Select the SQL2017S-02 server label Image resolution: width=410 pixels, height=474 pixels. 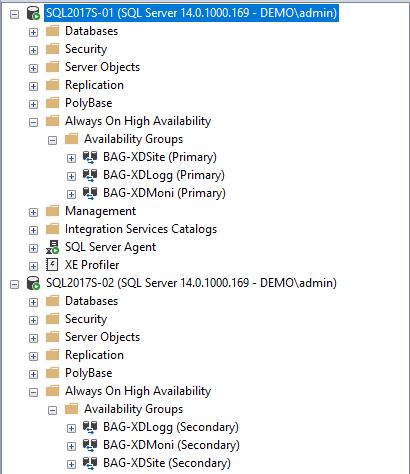point(191,283)
